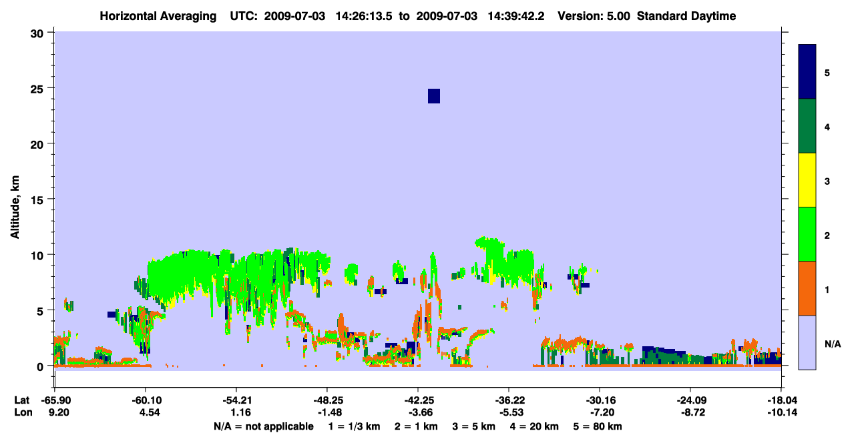The width and height of the screenshot is (868, 445).
Task: Click the isolated dark blue square near 24 km
Action: tap(434, 96)
